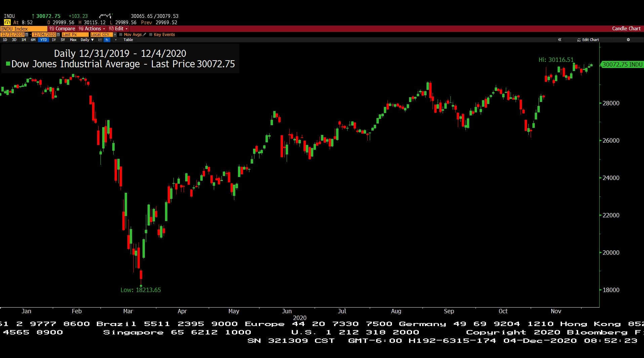644x358 pixels.
Task: Open the start date calendar picker
Action: (27, 35)
